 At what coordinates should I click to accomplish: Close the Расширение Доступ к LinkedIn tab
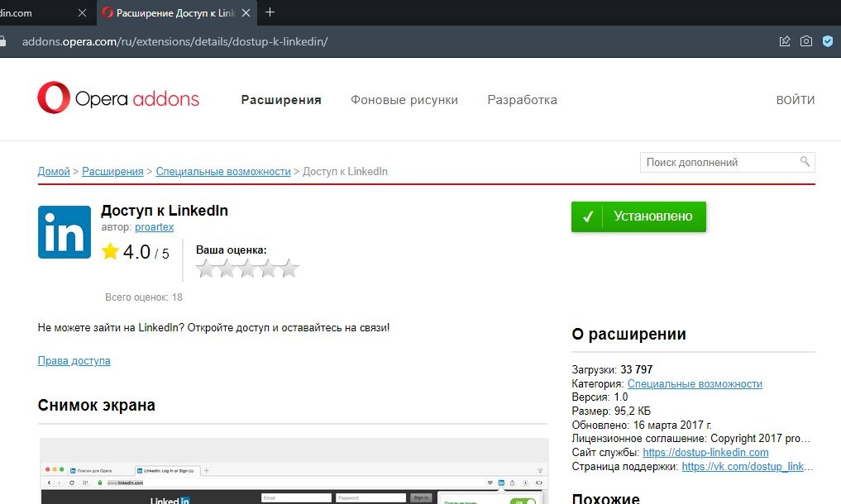pyautogui.click(x=246, y=13)
